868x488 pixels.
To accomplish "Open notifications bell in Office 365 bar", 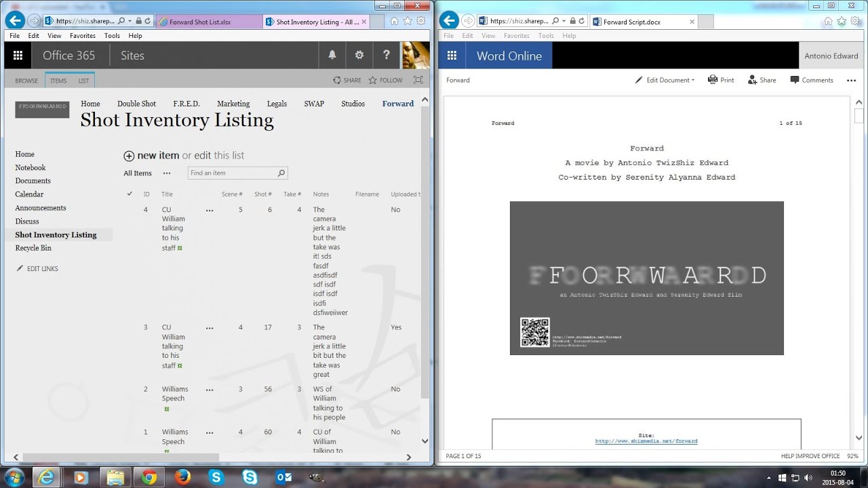I will click(332, 56).
